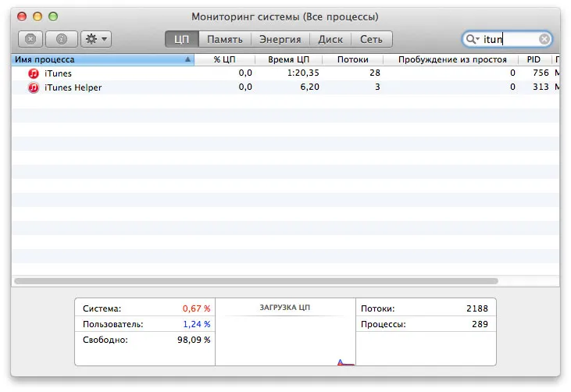The height and width of the screenshot is (392, 571).
Task: Click the sort direction triangle in name column
Action: 187,59
